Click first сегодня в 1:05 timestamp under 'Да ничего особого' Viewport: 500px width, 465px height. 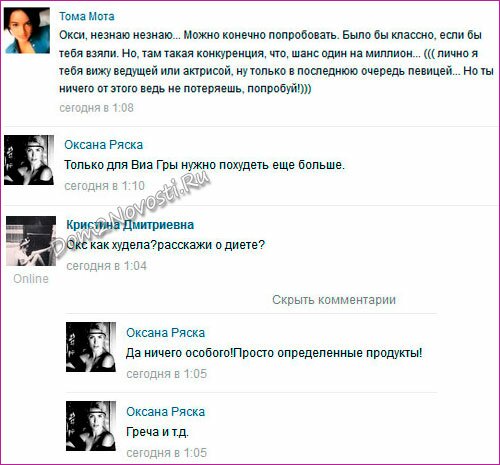click(167, 374)
